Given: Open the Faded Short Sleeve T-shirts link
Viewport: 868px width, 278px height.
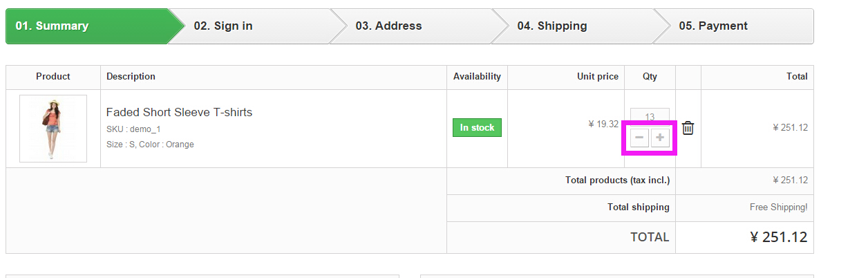Looking at the screenshot, I should click(179, 112).
